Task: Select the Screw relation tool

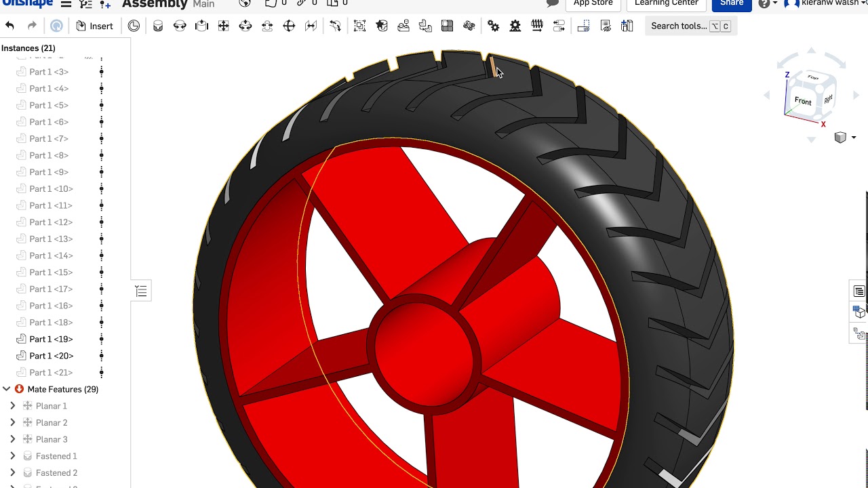Action: tap(537, 26)
